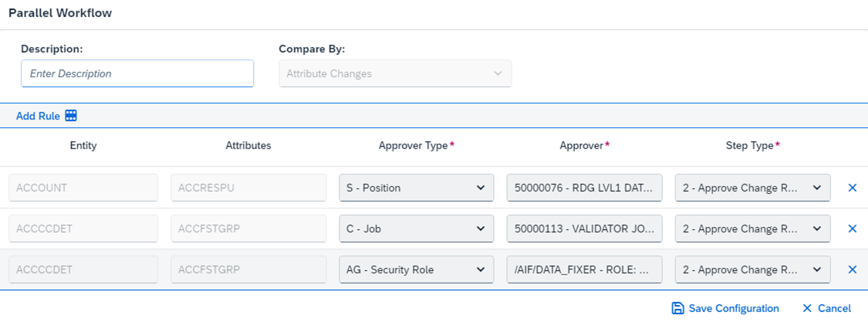Click the /AIF/DATA_FIXER approver field

click(x=585, y=270)
